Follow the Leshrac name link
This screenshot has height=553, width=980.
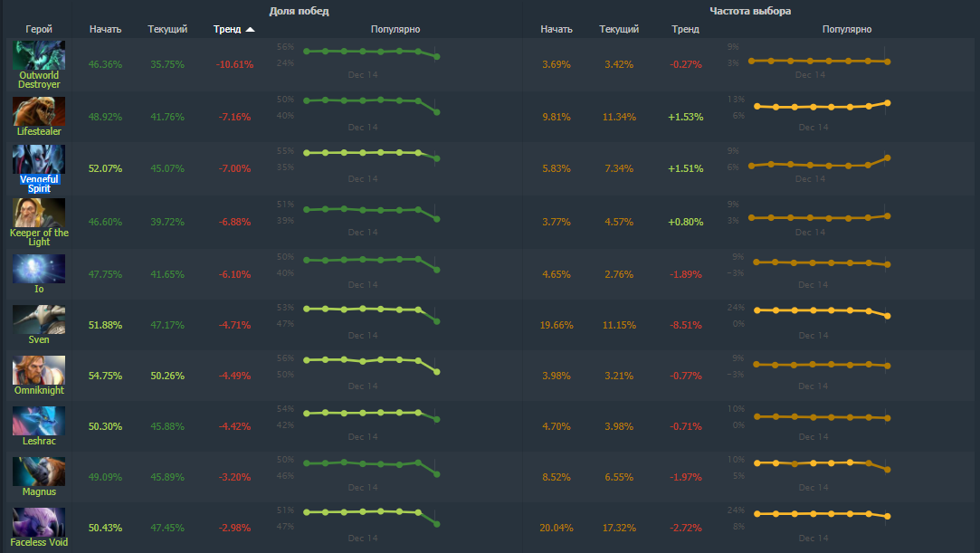point(39,441)
